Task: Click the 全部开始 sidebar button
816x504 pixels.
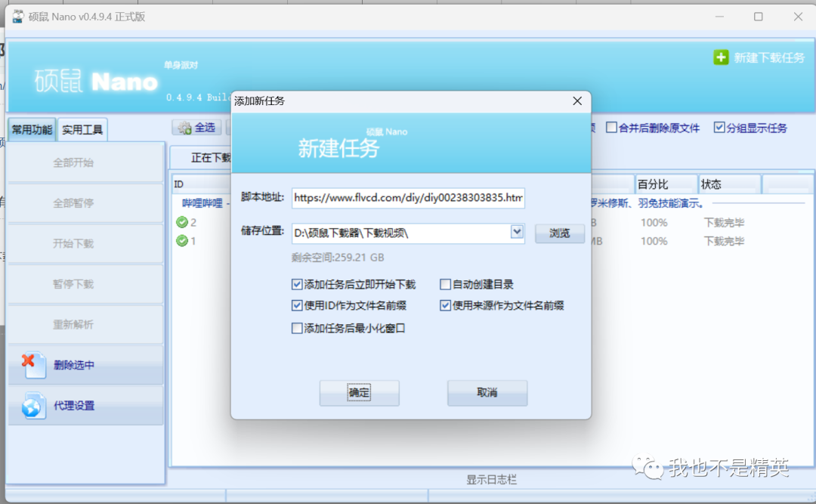Action: pos(85,162)
